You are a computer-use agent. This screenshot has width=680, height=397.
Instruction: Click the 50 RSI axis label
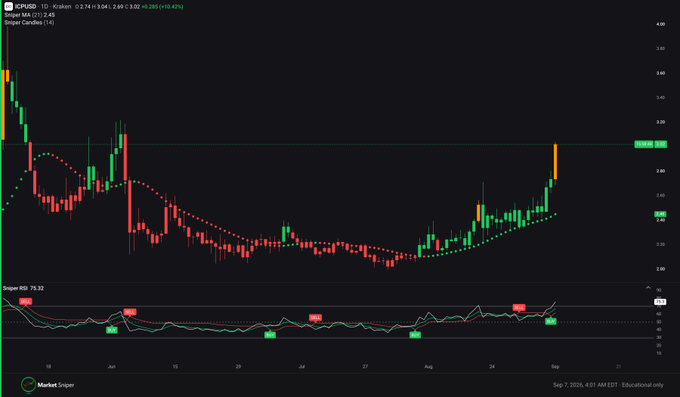coord(659,322)
